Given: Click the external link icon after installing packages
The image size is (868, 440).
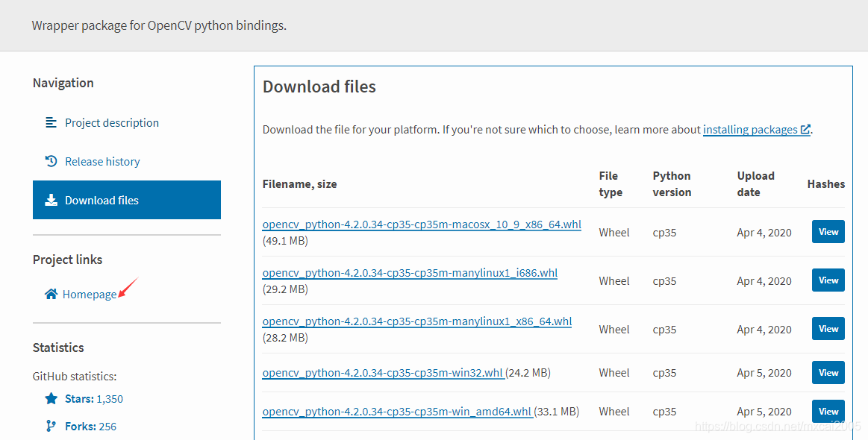Looking at the screenshot, I should (x=805, y=129).
